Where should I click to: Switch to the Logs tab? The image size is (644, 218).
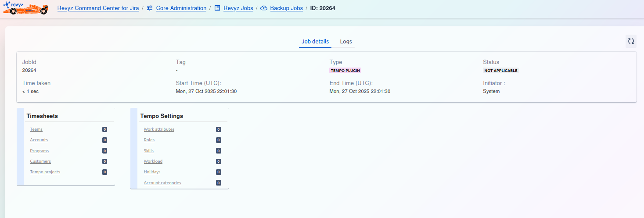tap(346, 42)
